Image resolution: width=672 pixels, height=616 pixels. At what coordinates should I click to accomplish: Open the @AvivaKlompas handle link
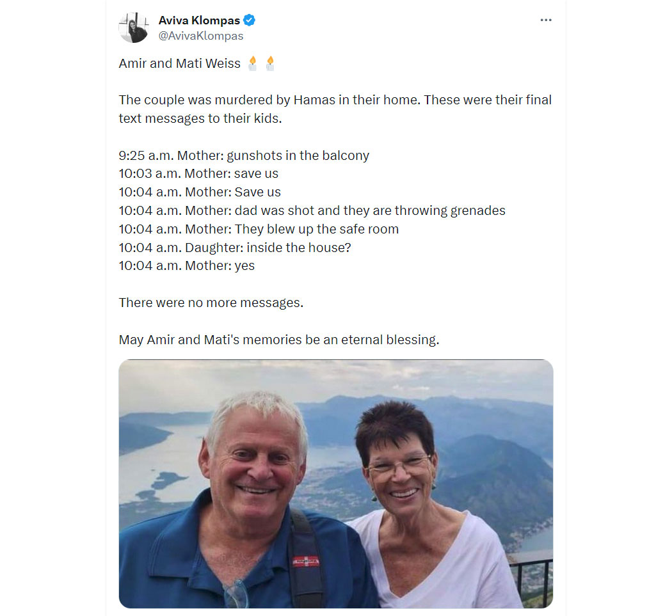pyautogui.click(x=200, y=36)
